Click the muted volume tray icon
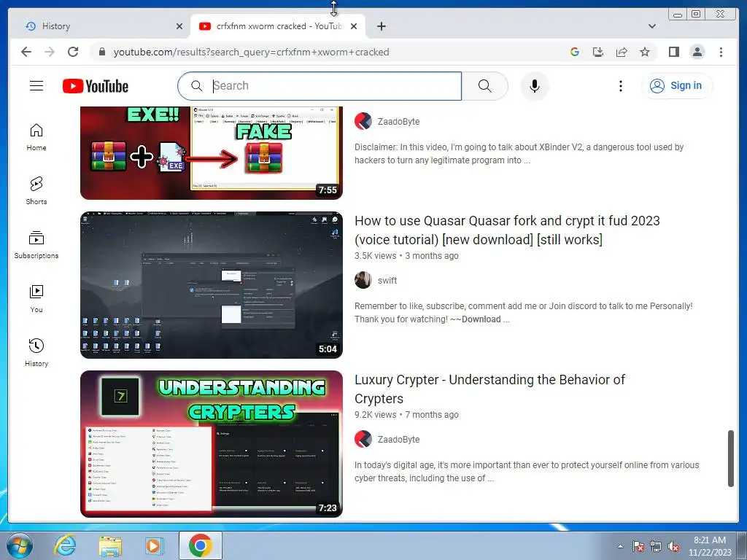 [673, 546]
